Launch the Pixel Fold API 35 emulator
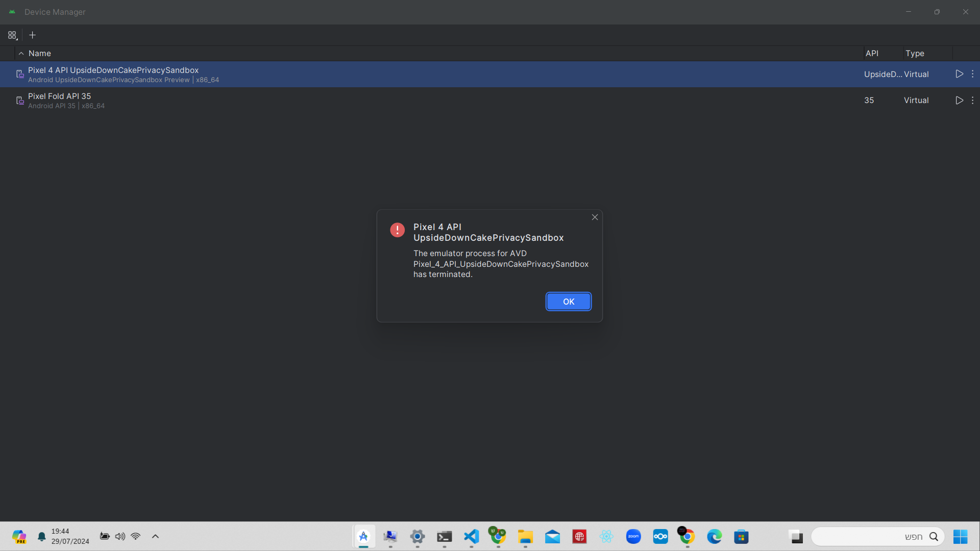The width and height of the screenshot is (980, 551). (x=959, y=101)
